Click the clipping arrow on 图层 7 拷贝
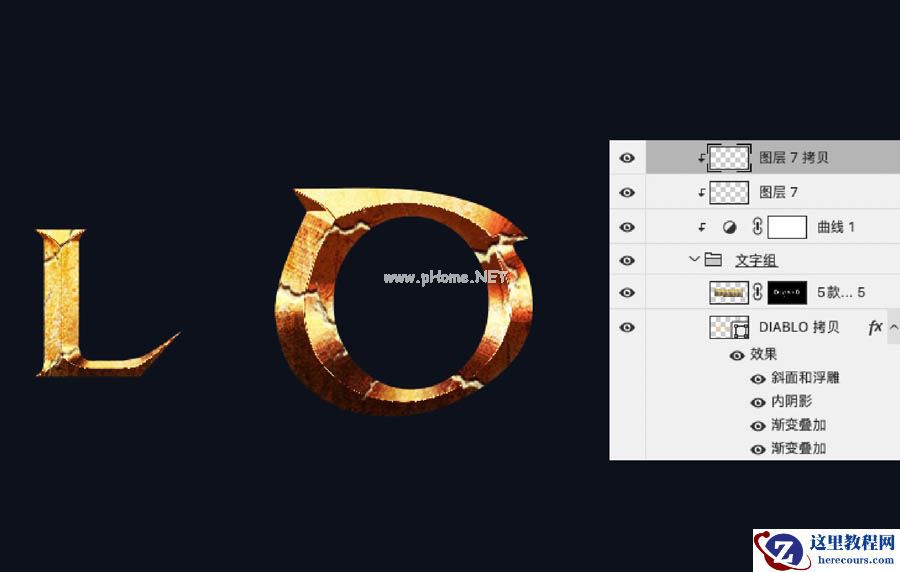The width and height of the screenshot is (900, 572). pyautogui.click(x=701, y=157)
